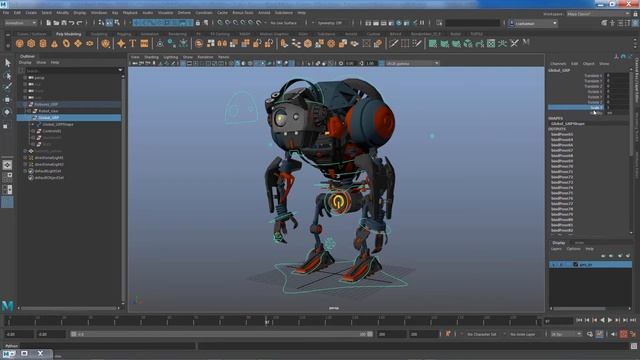Go to end of playback range
The height and width of the screenshot is (360, 640).
633,320
